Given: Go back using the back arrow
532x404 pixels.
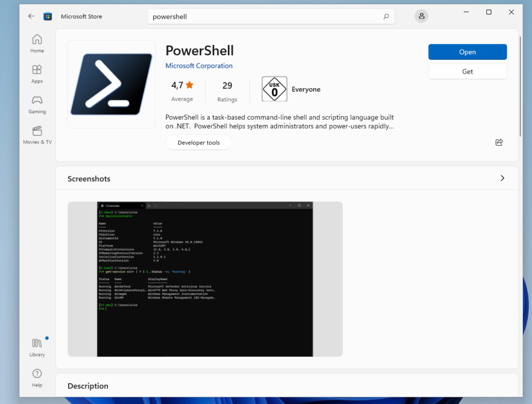Looking at the screenshot, I should click(x=31, y=16).
